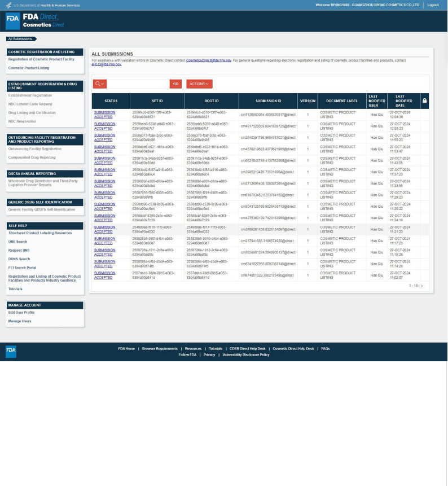The image size is (448, 486).
Task: Open Registration of Cosmetic Product Facility
Action: (41, 59)
